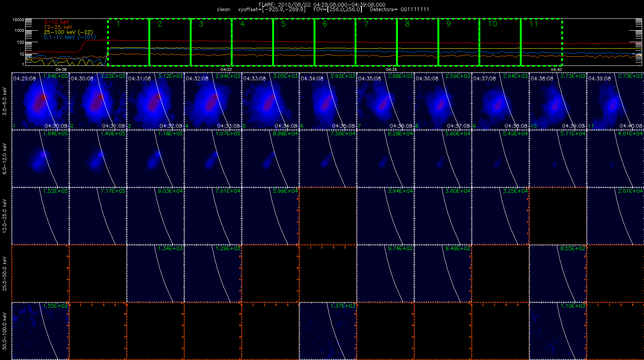Click the 25.0-50.0 keV row label

pos(5,273)
